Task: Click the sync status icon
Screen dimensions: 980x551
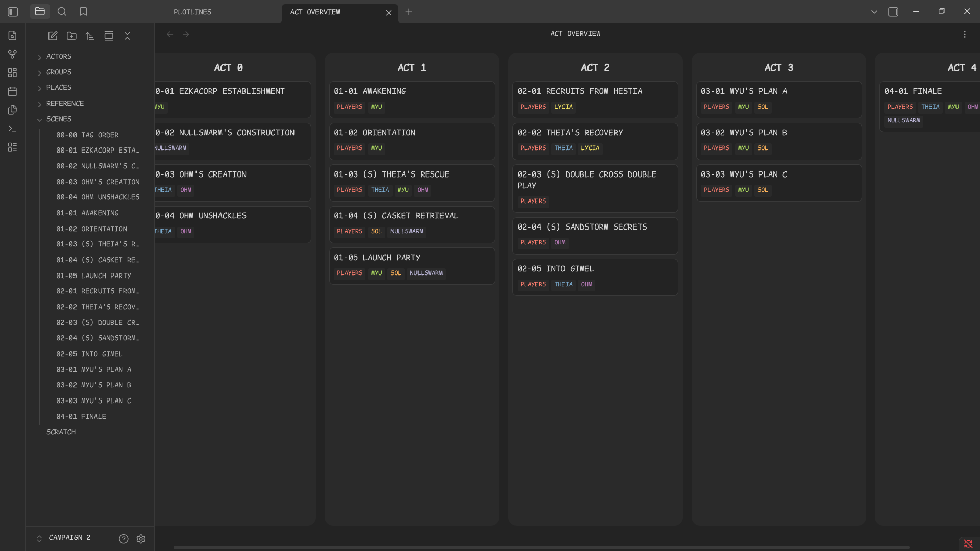Action: [968, 544]
